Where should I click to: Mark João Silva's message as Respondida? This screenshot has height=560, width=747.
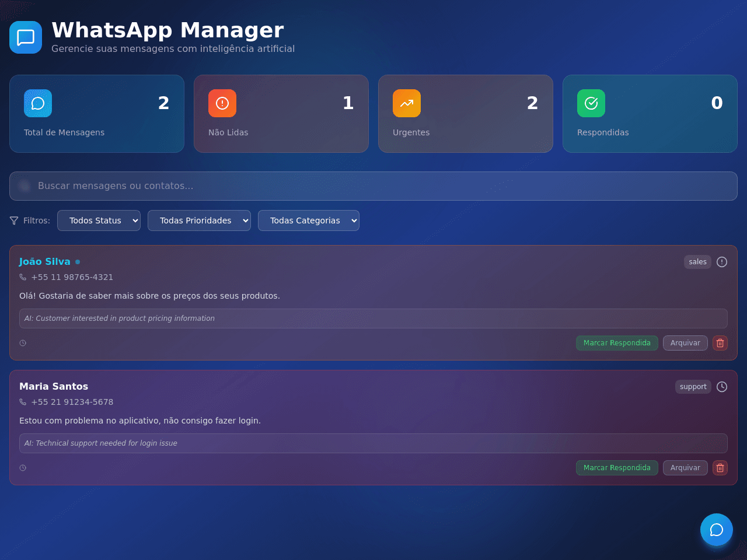point(617,343)
